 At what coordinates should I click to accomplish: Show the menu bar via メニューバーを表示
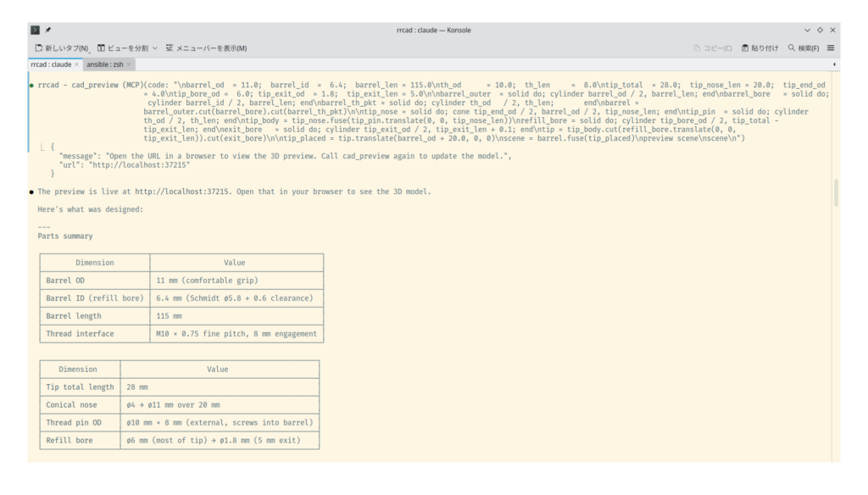pos(206,48)
